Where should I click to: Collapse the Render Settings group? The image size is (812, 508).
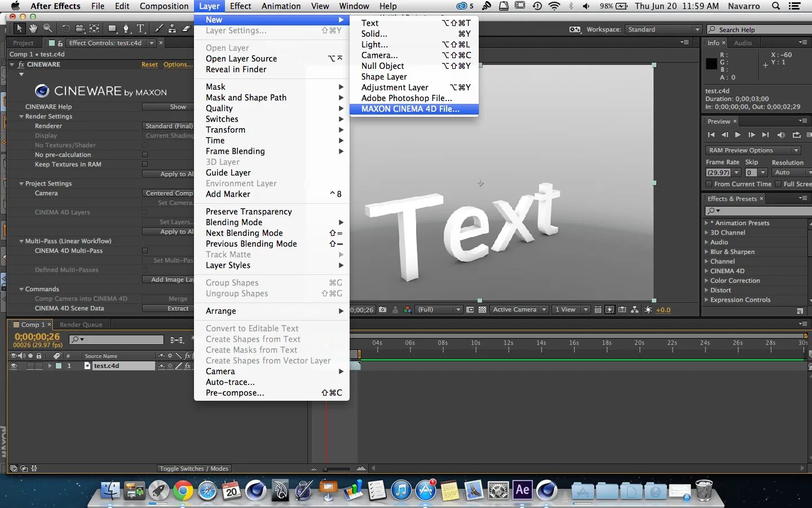point(21,116)
